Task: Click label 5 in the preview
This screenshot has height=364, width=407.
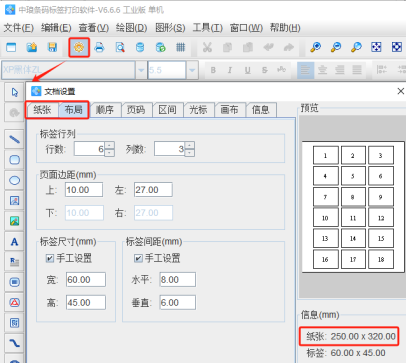Action: [353, 176]
